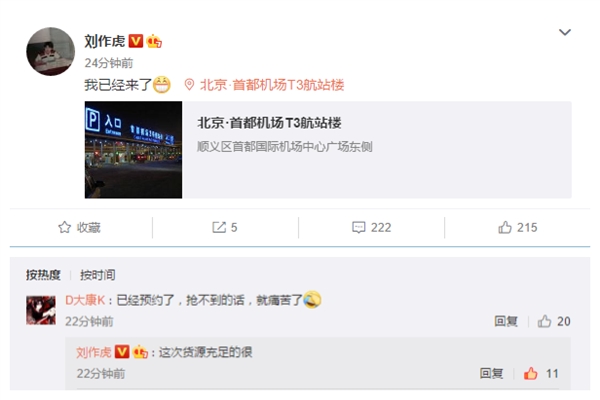Sort comments by 按热度
The width and height of the screenshot is (600, 400).
[x=43, y=275]
